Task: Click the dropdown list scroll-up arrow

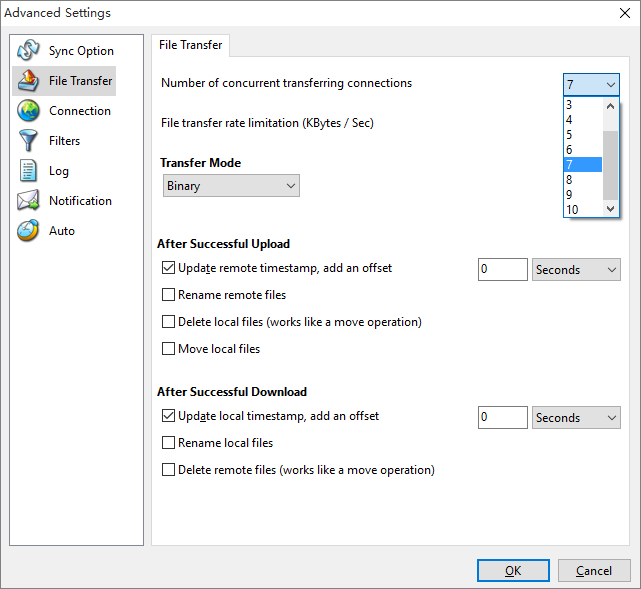Action: coord(611,106)
